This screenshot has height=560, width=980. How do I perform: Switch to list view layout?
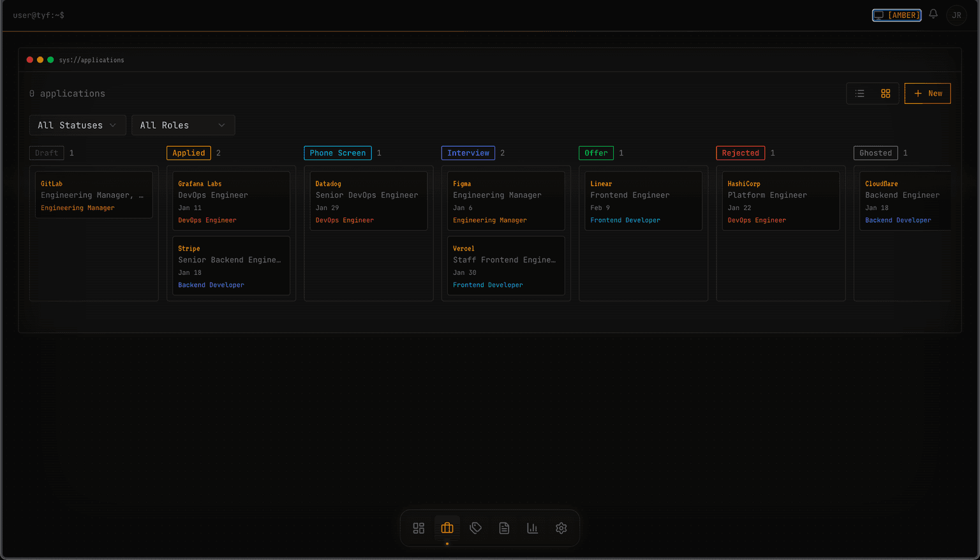coord(859,93)
